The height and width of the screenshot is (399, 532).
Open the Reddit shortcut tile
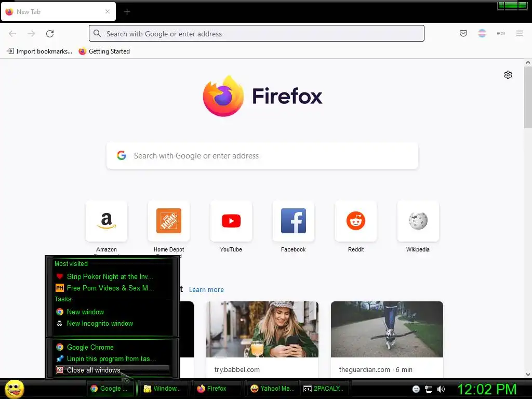(x=355, y=221)
